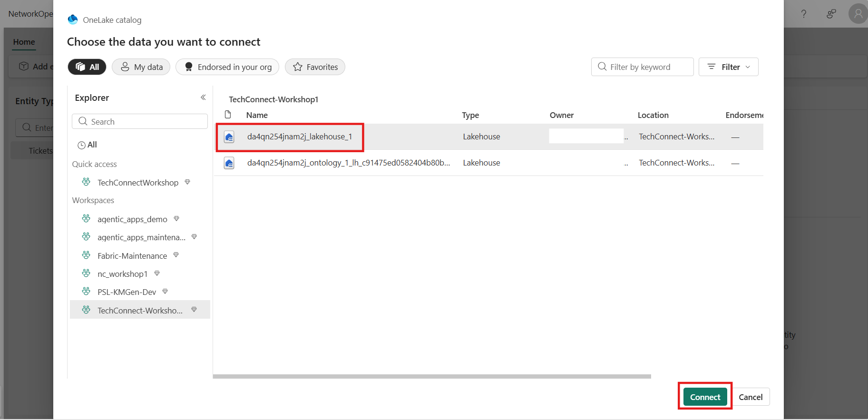Click the premium diamond icon beside agentic_apps_demo
This screenshot has width=868, height=420.
tap(176, 219)
